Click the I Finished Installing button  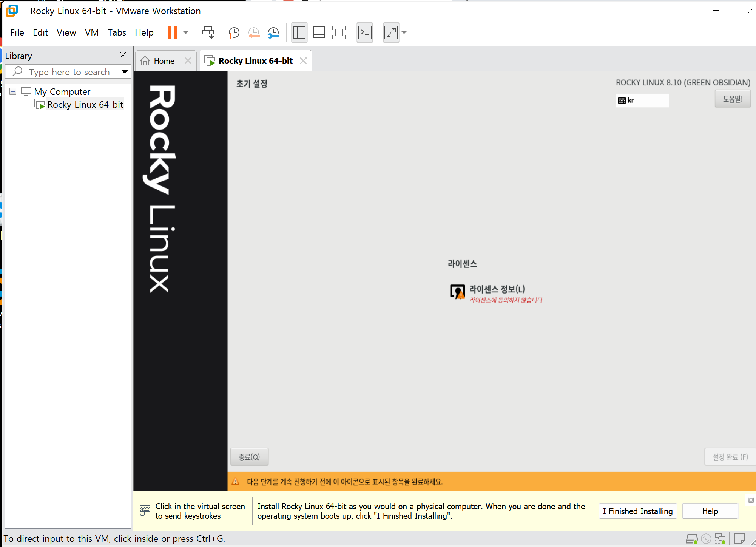point(638,511)
